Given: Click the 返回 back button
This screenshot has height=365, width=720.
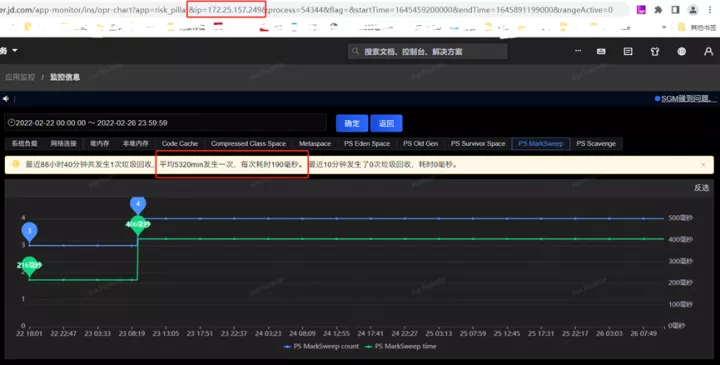Looking at the screenshot, I should tap(386, 124).
